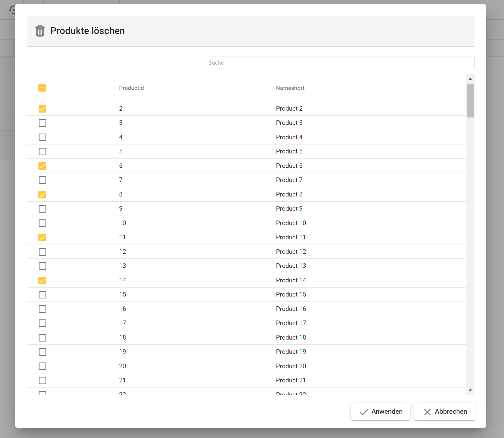Click the refresh icon behind the dialog

pyautogui.click(x=12, y=10)
